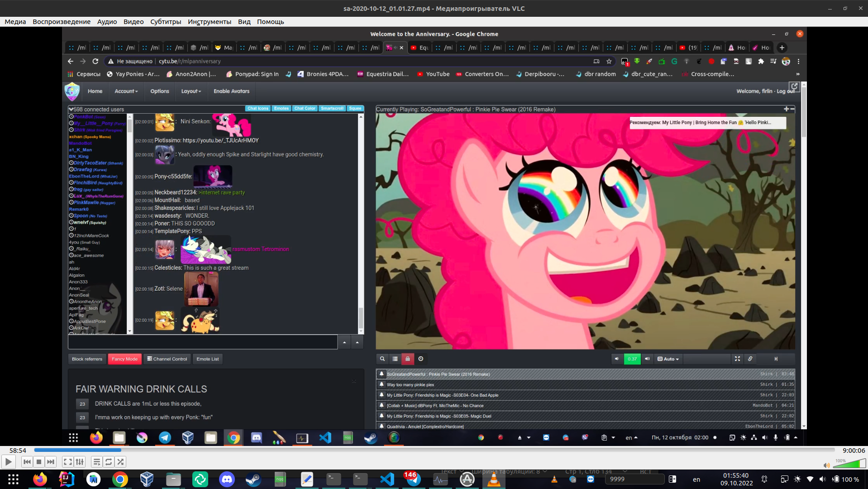
Task: Open the Медиа menu
Action: click(x=15, y=22)
